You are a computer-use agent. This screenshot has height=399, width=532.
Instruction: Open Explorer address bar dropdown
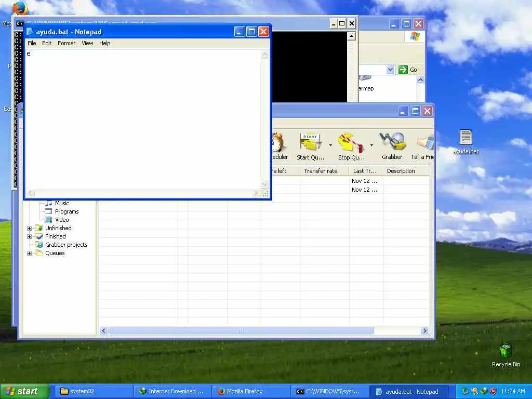(390, 70)
